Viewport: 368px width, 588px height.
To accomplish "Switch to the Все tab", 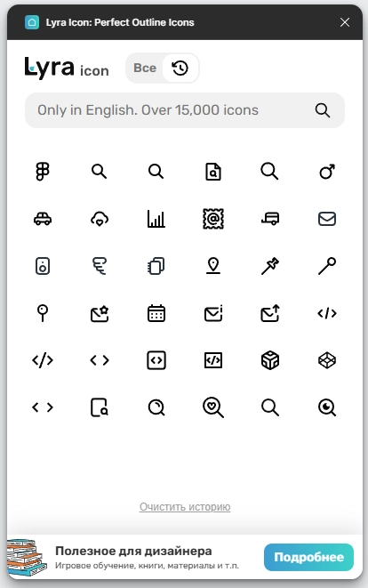I will point(145,68).
